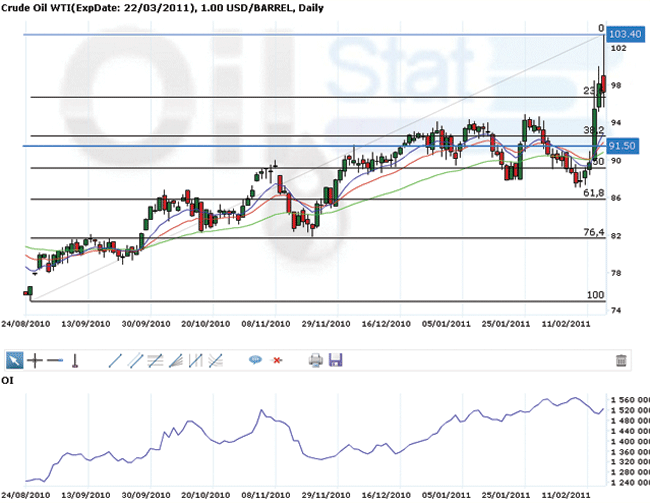650x503 pixels.
Task: Click the 103.40 price label
Action: click(x=624, y=35)
